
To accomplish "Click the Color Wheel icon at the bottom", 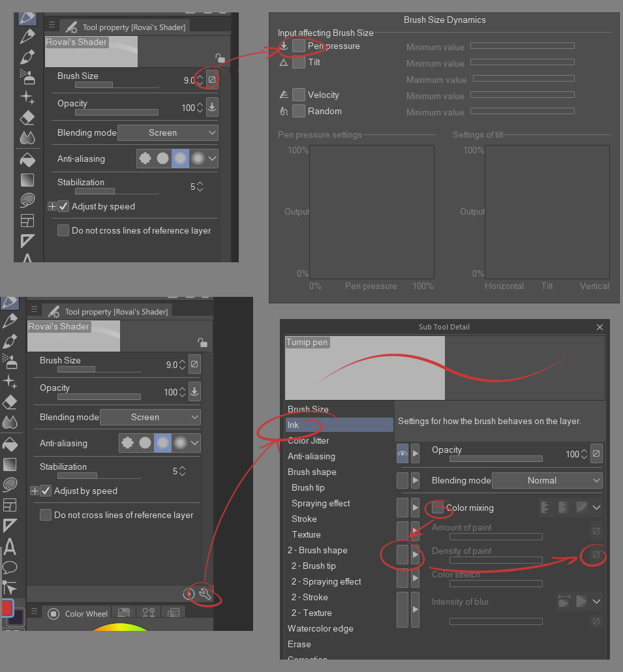I will [x=53, y=613].
